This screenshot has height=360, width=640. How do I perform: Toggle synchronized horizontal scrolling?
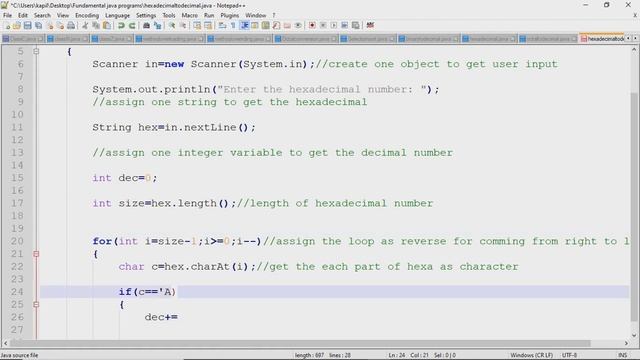208,26
